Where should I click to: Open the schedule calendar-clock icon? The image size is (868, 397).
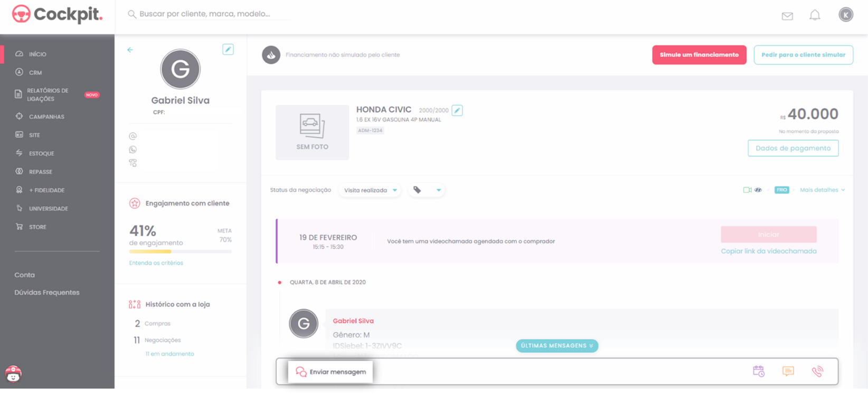[759, 371]
